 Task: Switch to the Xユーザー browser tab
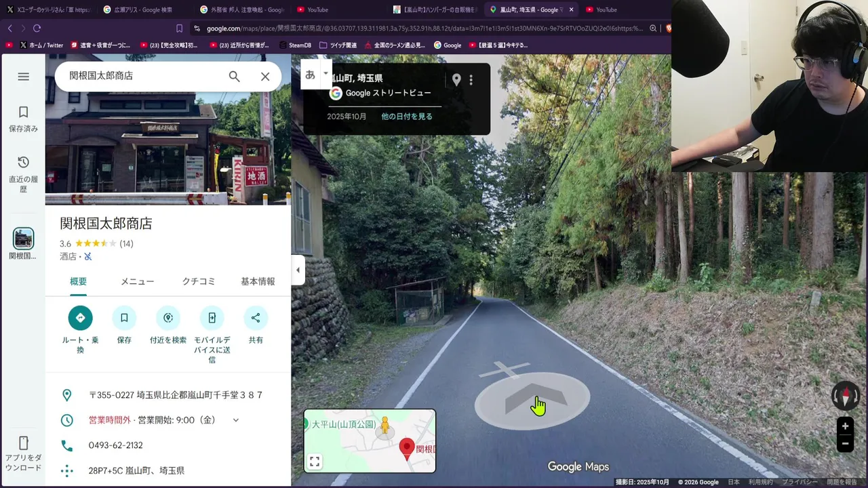(47, 9)
